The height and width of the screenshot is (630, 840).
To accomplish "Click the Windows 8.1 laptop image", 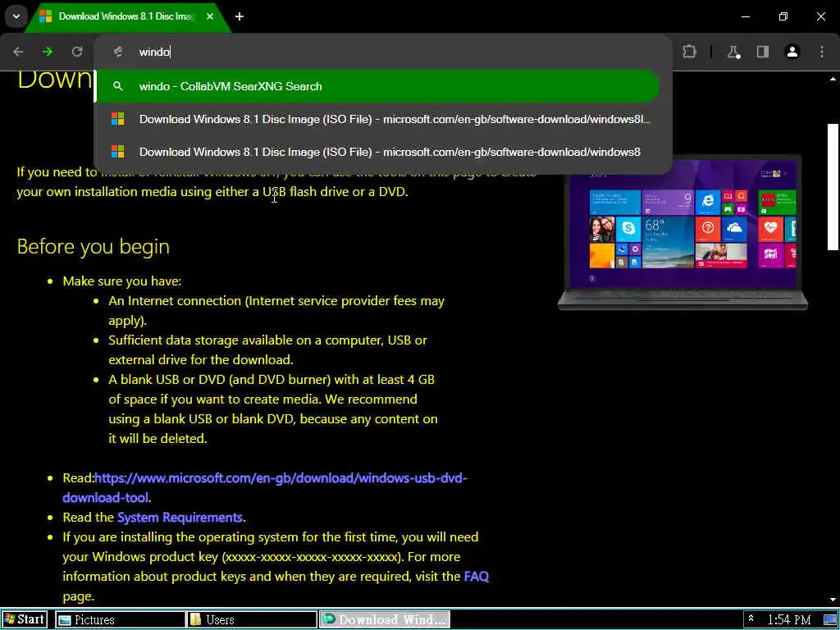I will pos(682,232).
